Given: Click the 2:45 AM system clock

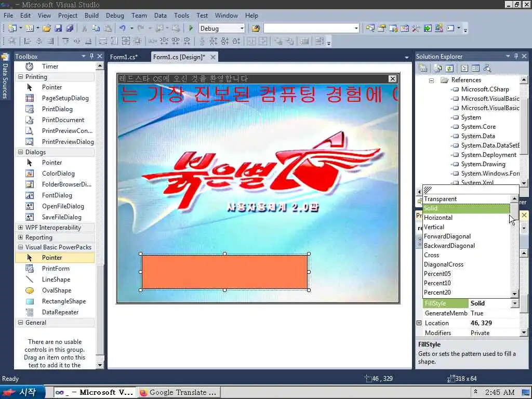Looking at the screenshot, I should coord(499,393).
